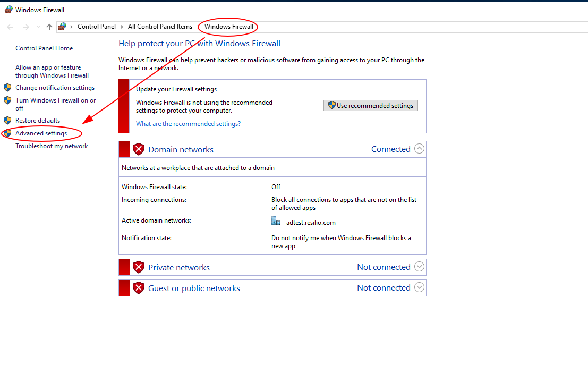Viewport: 588px width, 382px height.
Task: Select All Control Panel Items in the breadcrumb
Action: point(160,27)
